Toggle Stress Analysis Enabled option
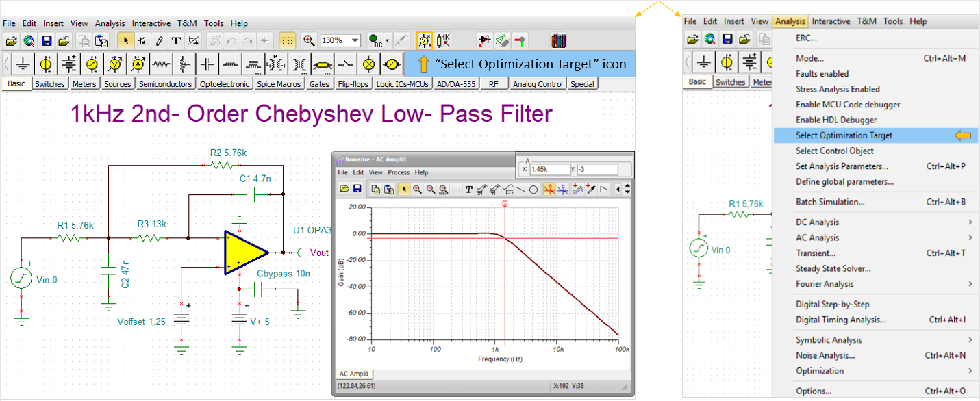This screenshot has height=401, width=980. tap(838, 89)
